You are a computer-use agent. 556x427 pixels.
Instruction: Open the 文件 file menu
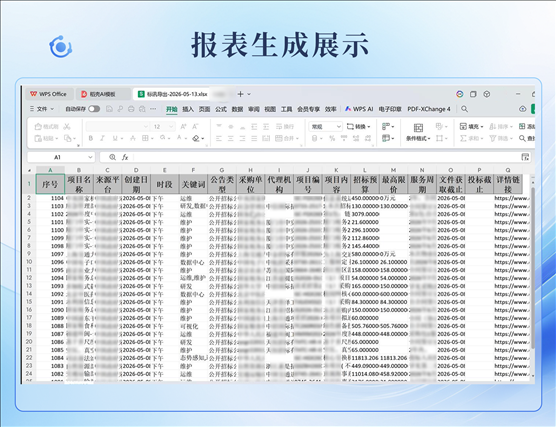pyautogui.click(x=42, y=109)
